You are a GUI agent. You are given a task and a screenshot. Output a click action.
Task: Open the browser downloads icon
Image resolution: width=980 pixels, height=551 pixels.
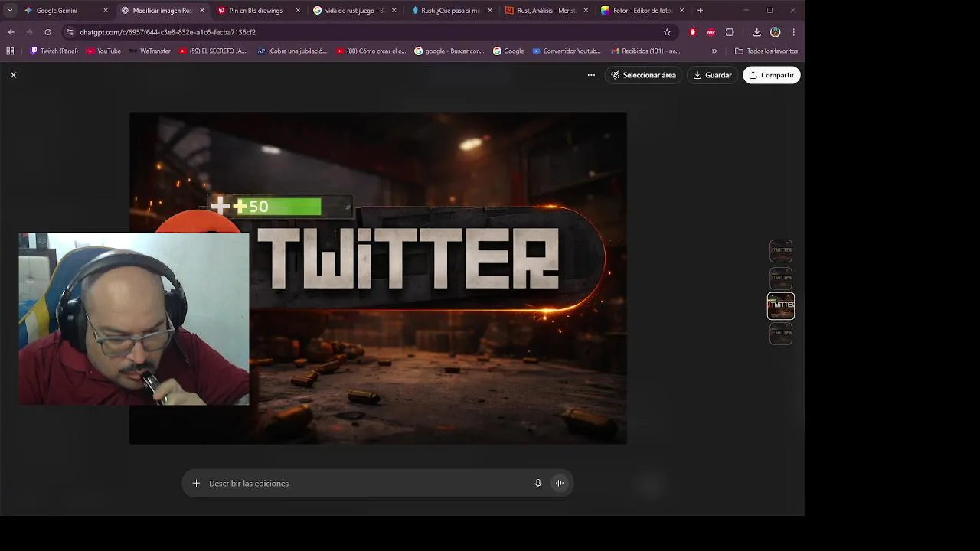click(756, 32)
